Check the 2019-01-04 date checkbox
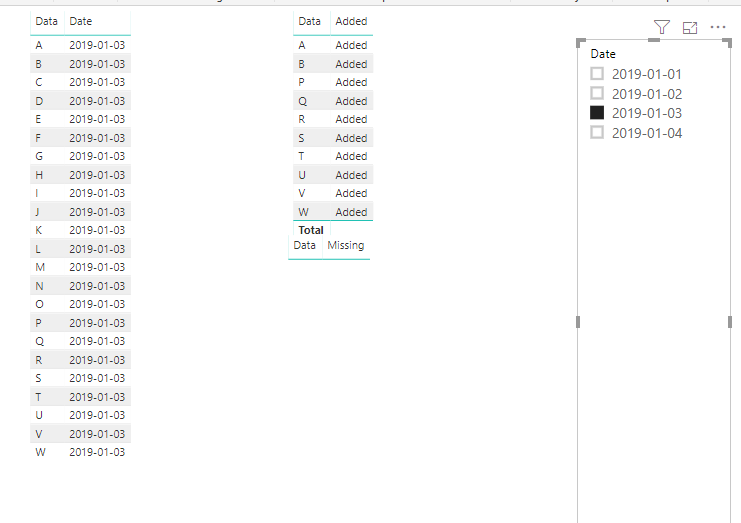This screenshot has width=741, height=523. click(597, 132)
